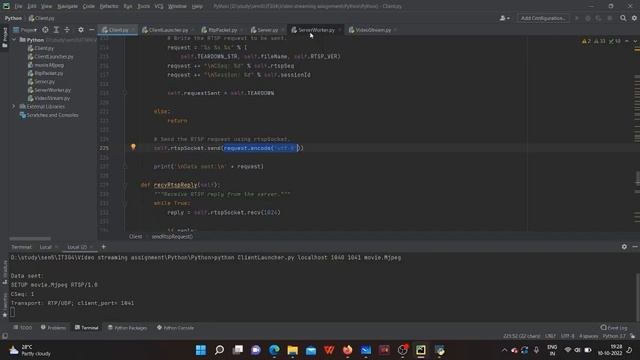Toggle the Structure tool window side tab

pos(4,271)
